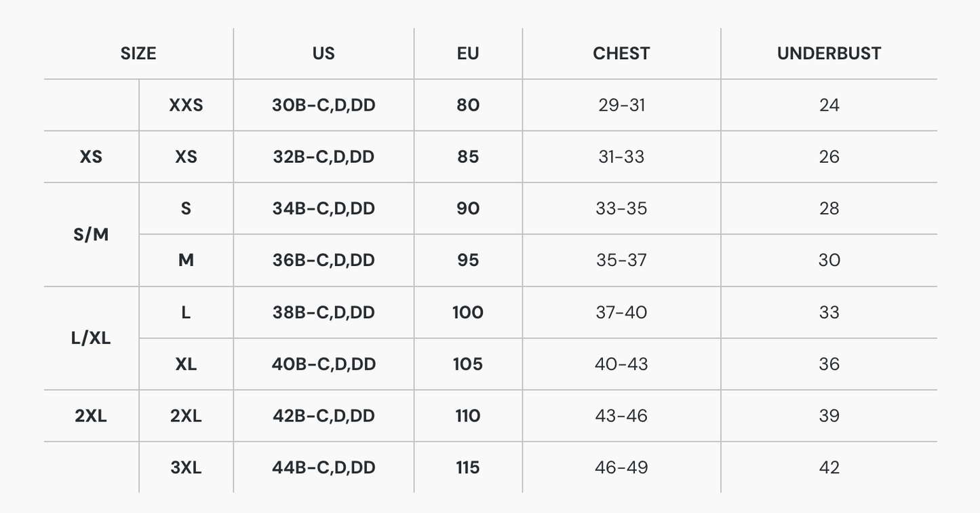Click the 30B-C,D,DD US size cell
This screenshot has width=980, height=513.
tap(324, 105)
